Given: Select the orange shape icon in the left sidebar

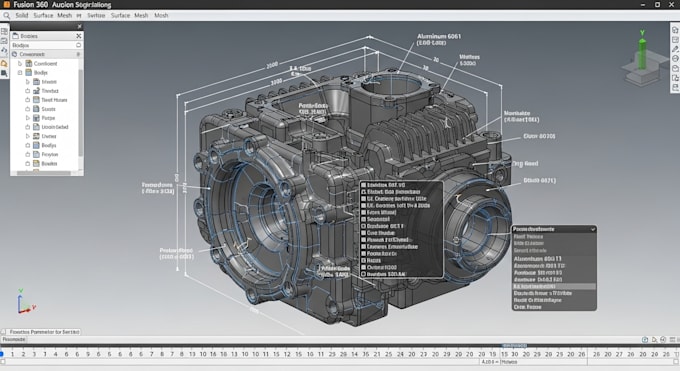Looking at the screenshot, I should coord(4,63).
